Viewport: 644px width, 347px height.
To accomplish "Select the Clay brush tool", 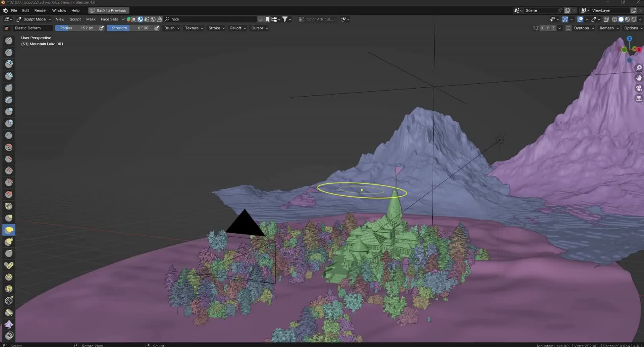I will click(9, 64).
